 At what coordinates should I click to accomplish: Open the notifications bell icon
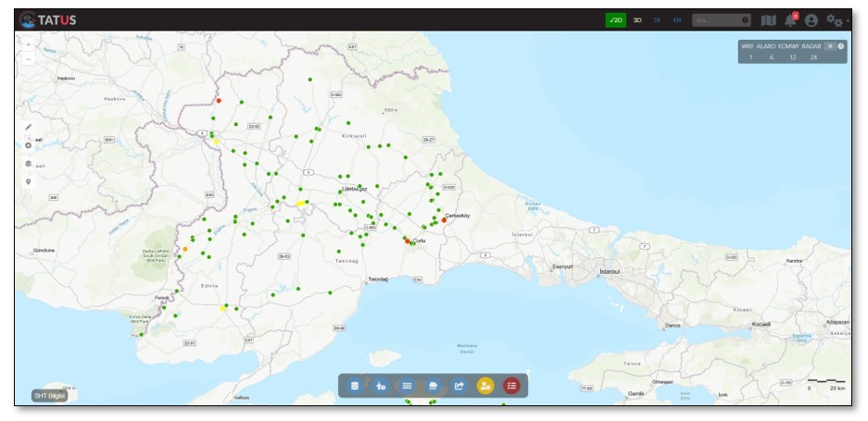coord(790,20)
